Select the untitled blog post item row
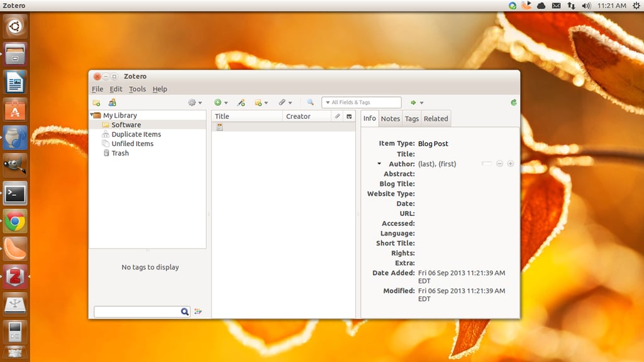Screen dimensions: 644x362 (x=284, y=127)
